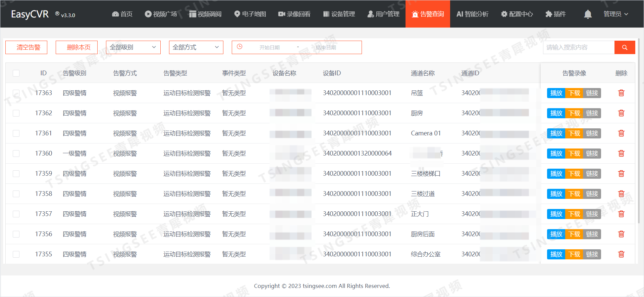The height and width of the screenshot is (297, 644).
Task: Expand the 全部方式 method dropdown
Action: [196, 47]
